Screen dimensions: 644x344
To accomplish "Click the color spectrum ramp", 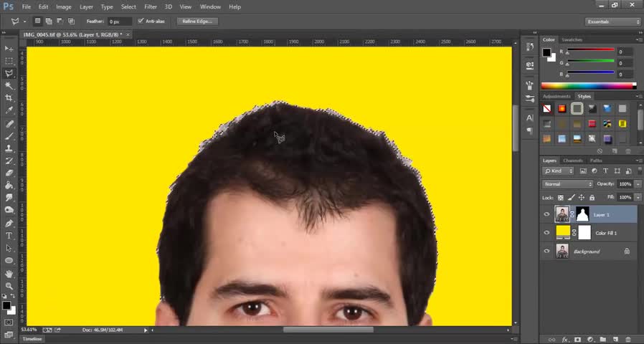I will tap(589, 86).
